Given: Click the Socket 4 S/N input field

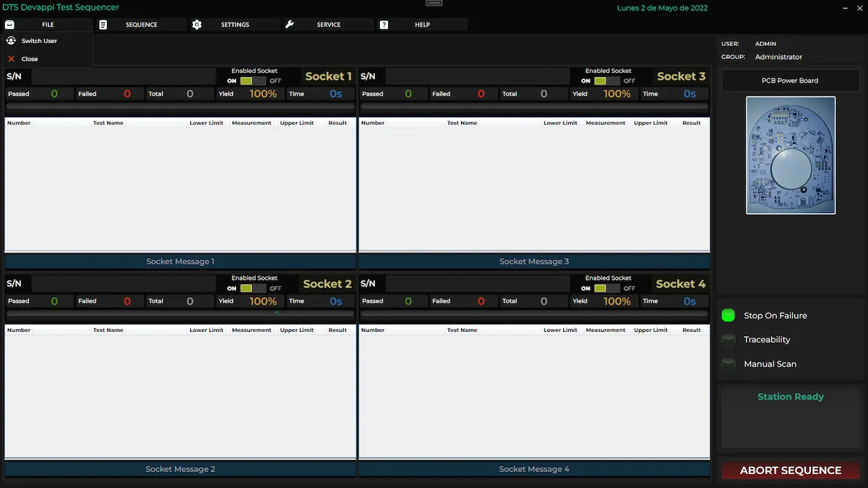Looking at the screenshot, I should point(478,284).
